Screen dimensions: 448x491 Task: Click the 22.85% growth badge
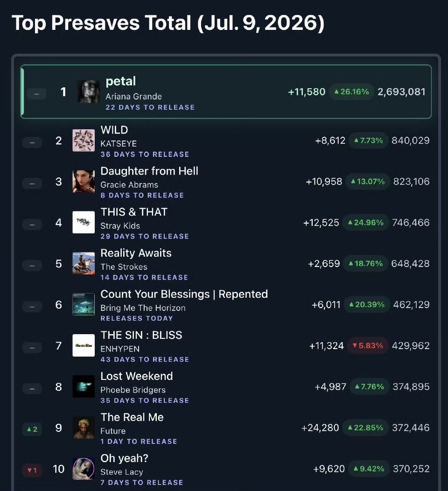[366, 428]
